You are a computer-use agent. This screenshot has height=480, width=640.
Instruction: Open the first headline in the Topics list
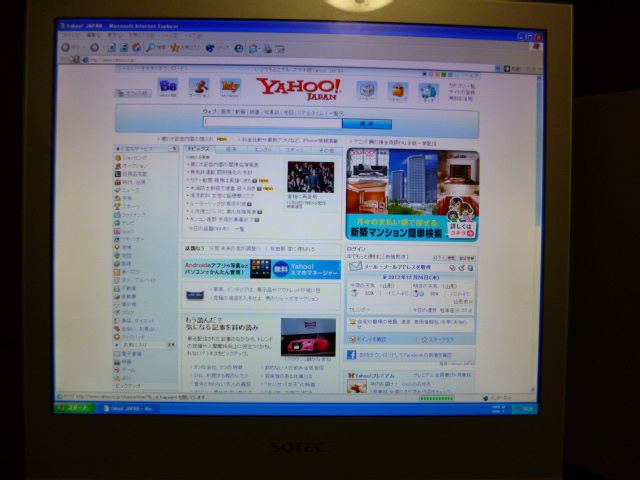coord(222,164)
